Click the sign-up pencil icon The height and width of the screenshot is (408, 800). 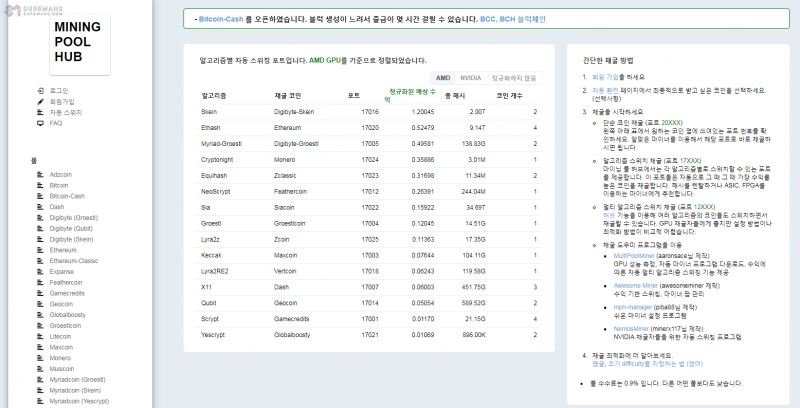41,101
